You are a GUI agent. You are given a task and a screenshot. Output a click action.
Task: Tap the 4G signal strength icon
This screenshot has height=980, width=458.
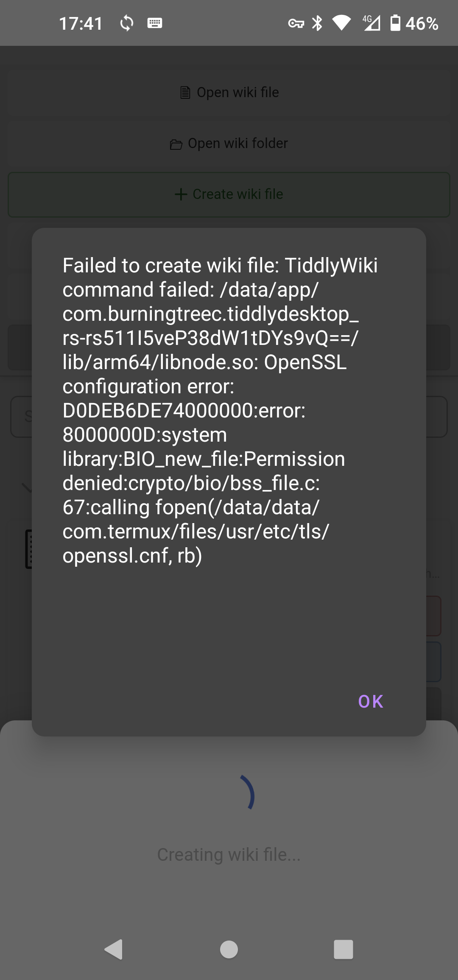[371, 23]
